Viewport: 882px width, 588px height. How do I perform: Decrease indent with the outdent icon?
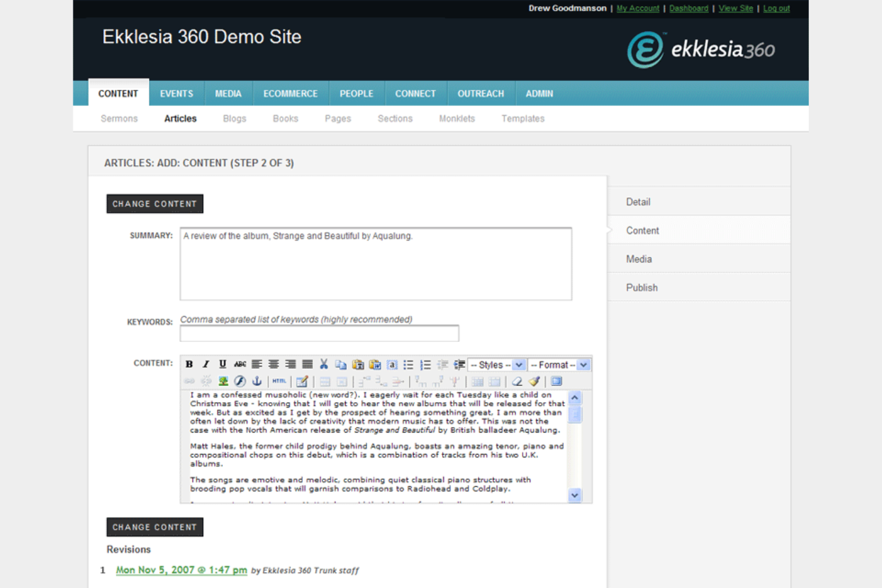click(442, 365)
